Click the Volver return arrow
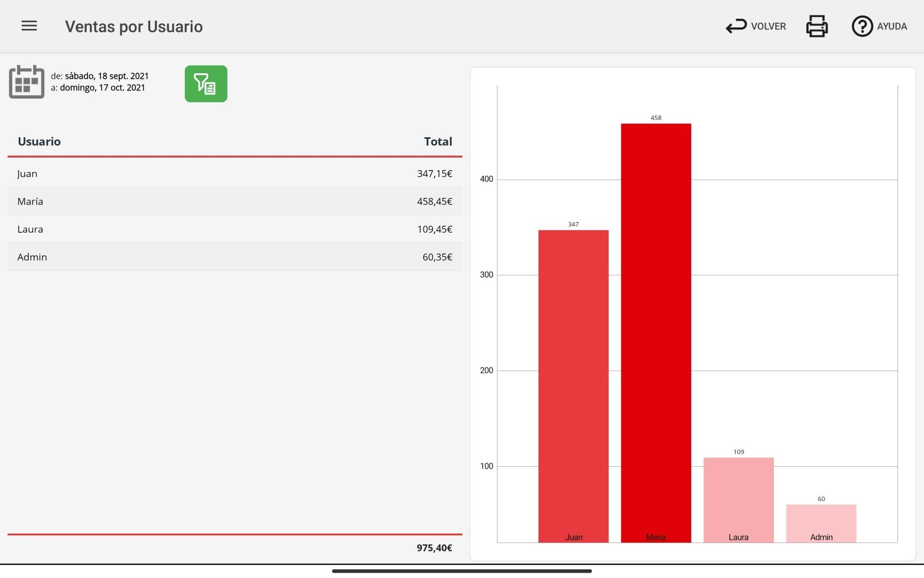The height and width of the screenshot is (578, 924). (736, 26)
